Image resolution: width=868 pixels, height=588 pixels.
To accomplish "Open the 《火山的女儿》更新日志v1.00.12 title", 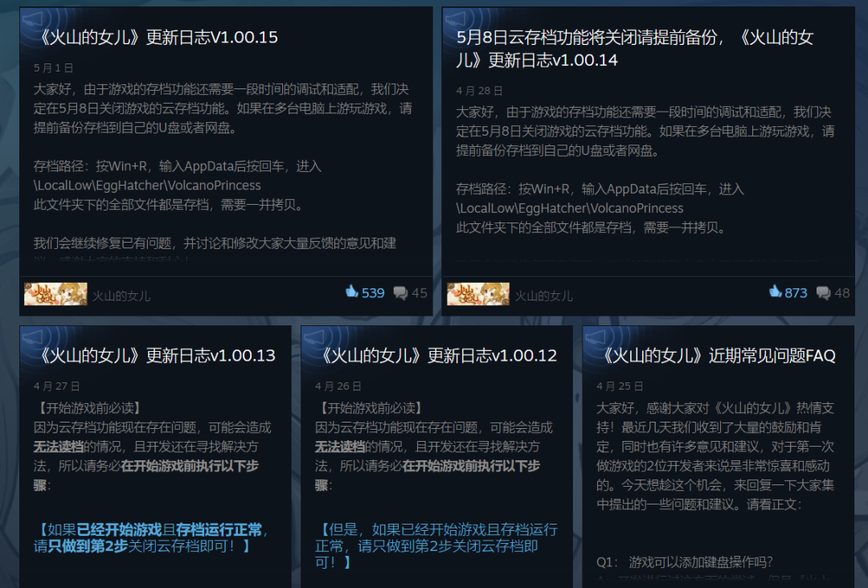I will tap(436, 355).
